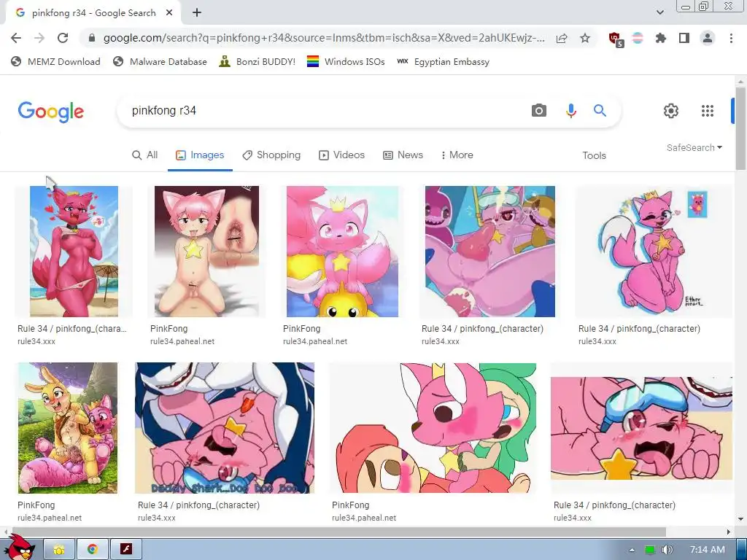Image resolution: width=747 pixels, height=560 pixels.
Task: Click the green tray status icon
Action: pos(650,550)
